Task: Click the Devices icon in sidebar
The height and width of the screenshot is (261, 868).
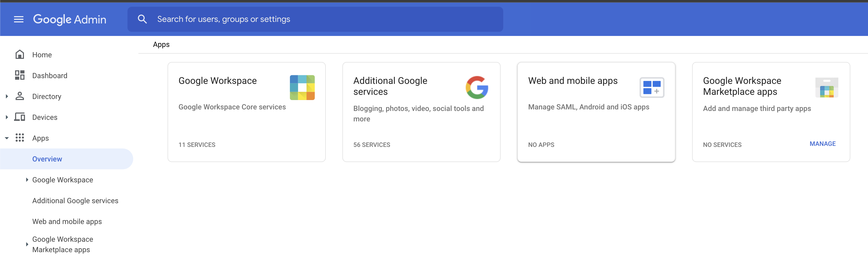Action: pos(20,117)
